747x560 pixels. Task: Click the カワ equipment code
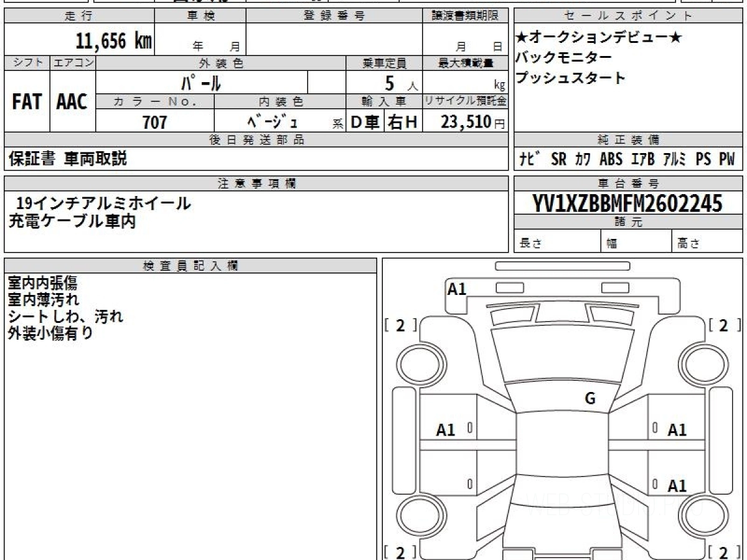coord(583,159)
